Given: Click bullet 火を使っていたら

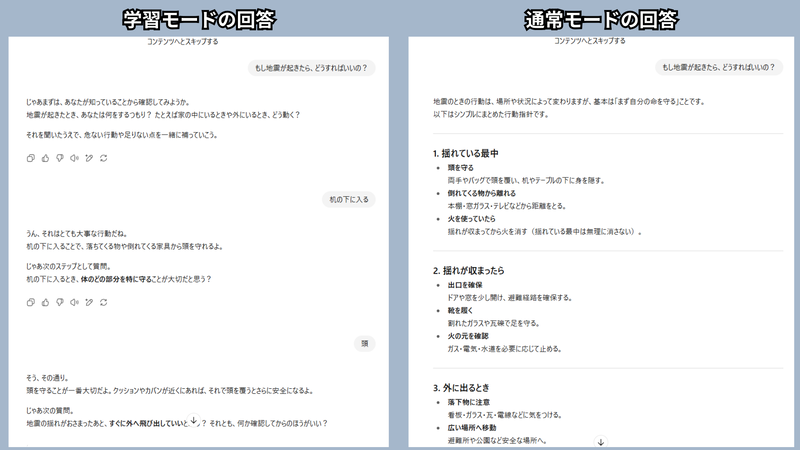Looking at the screenshot, I should click(x=471, y=218).
